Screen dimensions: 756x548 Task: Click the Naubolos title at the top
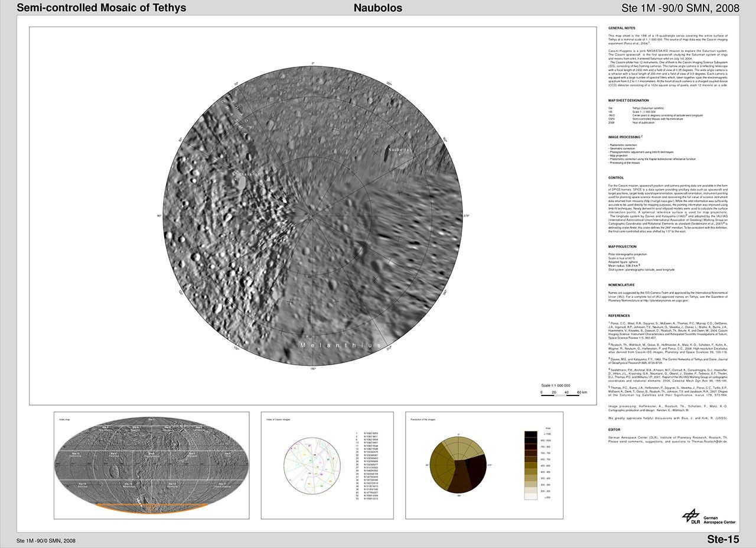pos(378,8)
